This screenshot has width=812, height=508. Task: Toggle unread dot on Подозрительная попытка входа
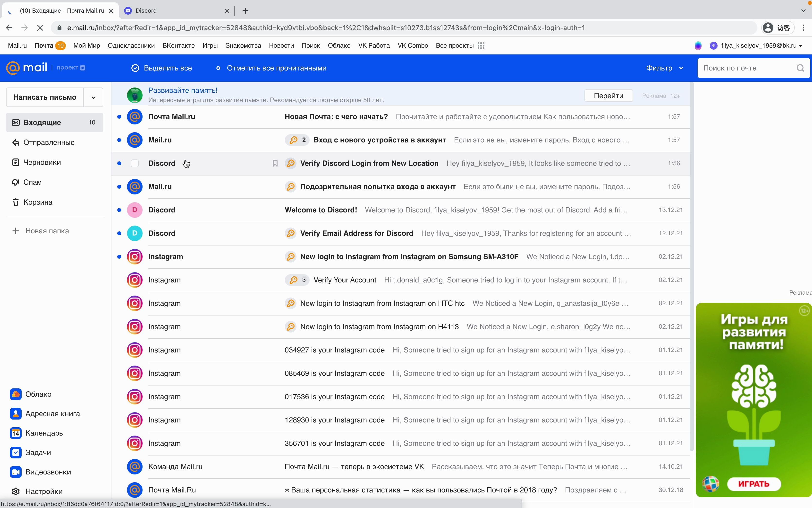[119, 186]
